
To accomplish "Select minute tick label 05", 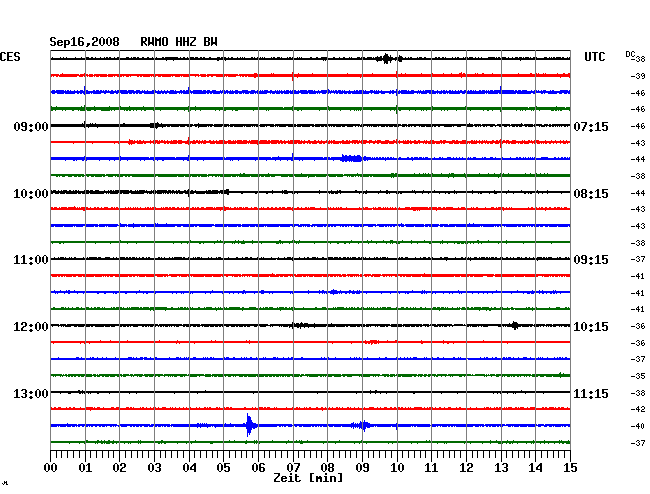I will [223, 468].
